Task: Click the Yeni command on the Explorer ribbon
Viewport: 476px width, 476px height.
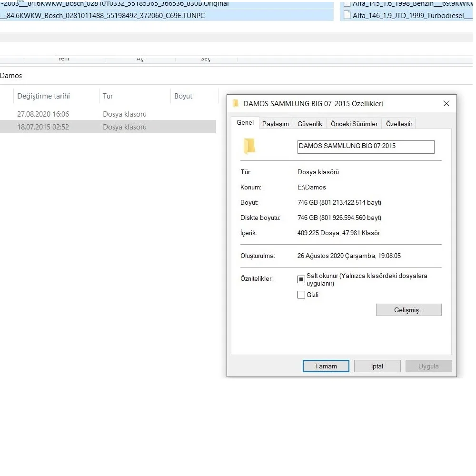Action: click(x=63, y=58)
